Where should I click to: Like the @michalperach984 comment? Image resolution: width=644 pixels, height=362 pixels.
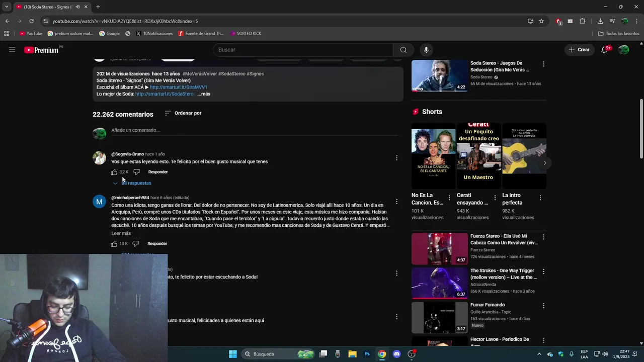click(x=114, y=244)
